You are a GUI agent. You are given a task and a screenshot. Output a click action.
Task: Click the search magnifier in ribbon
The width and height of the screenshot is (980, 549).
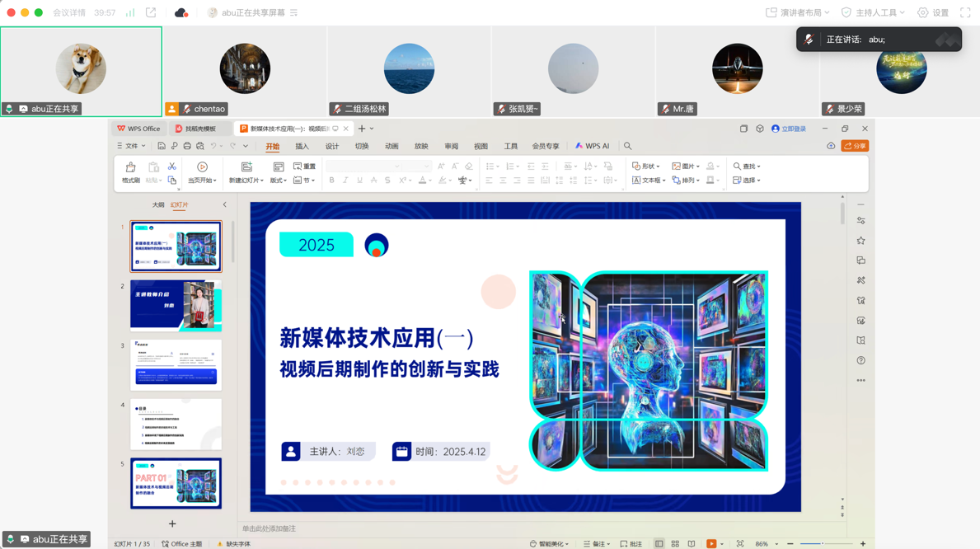[628, 146]
